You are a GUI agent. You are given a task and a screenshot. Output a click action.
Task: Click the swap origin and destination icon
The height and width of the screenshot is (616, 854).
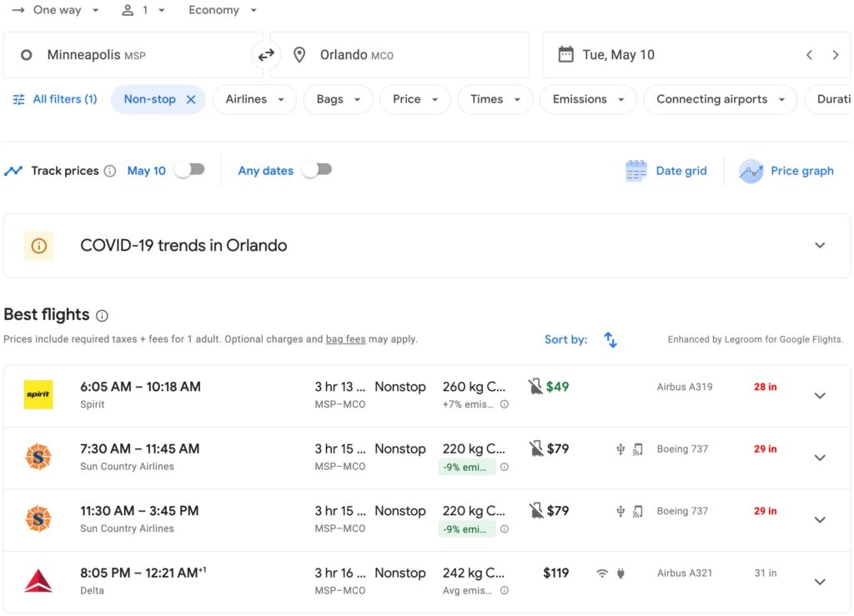point(265,54)
